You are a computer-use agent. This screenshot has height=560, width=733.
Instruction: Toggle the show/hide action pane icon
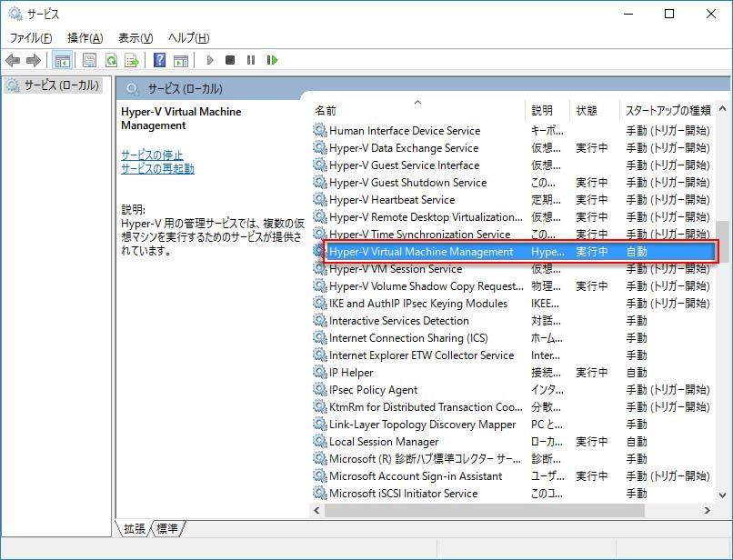click(181, 60)
